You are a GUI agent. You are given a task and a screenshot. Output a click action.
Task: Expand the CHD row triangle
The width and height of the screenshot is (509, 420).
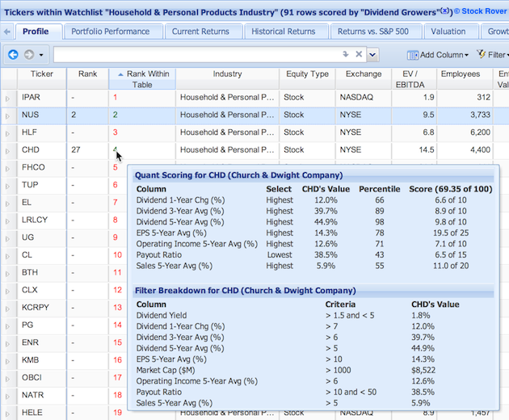(x=7, y=151)
